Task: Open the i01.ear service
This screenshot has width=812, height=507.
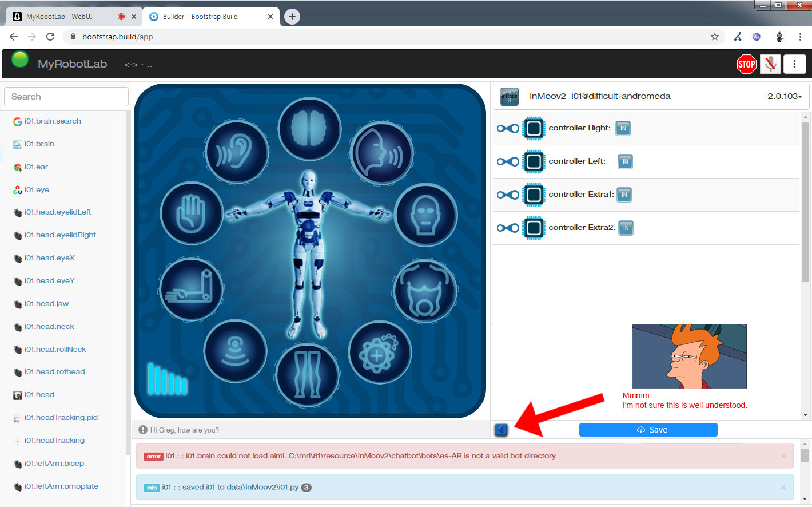Action: (36, 167)
